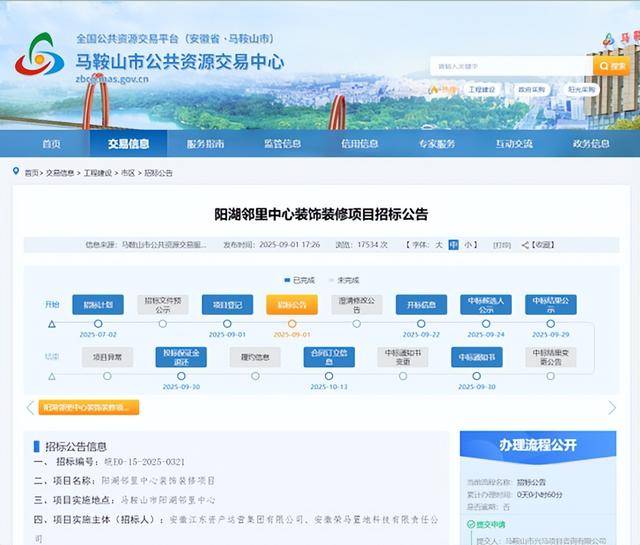The image size is (640, 545).
Task: Click the orange 搜索 search button
Action: point(612,66)
